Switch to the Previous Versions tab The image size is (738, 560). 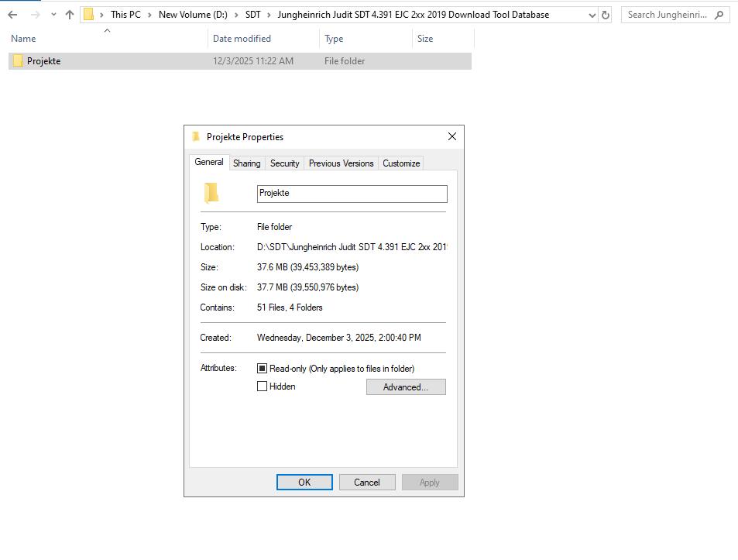(x=341, y=163)
